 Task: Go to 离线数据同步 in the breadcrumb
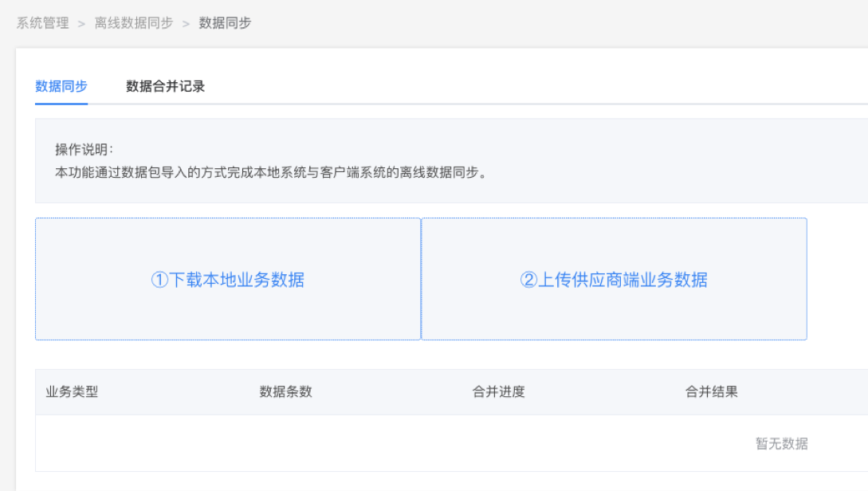(133, 23)
